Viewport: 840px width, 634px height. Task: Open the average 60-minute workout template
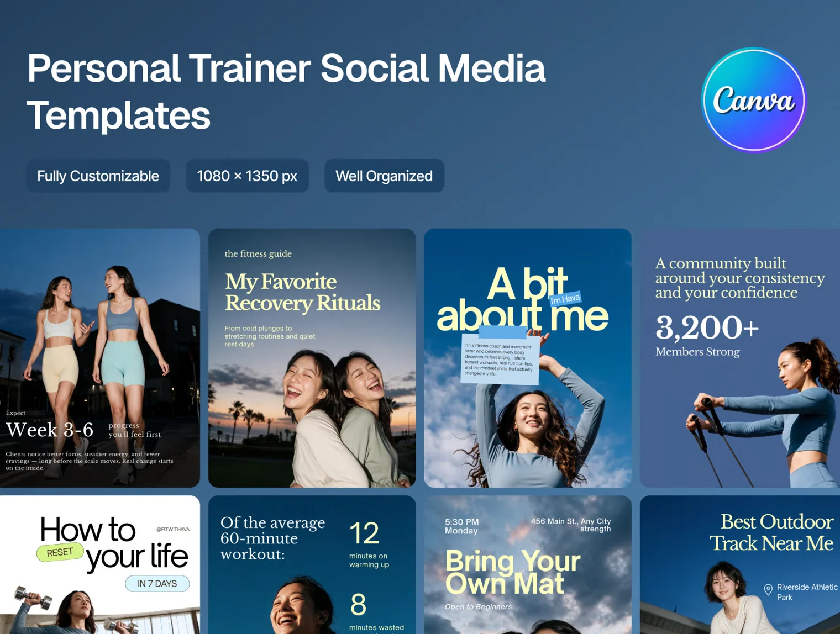[x=312, y=564]
